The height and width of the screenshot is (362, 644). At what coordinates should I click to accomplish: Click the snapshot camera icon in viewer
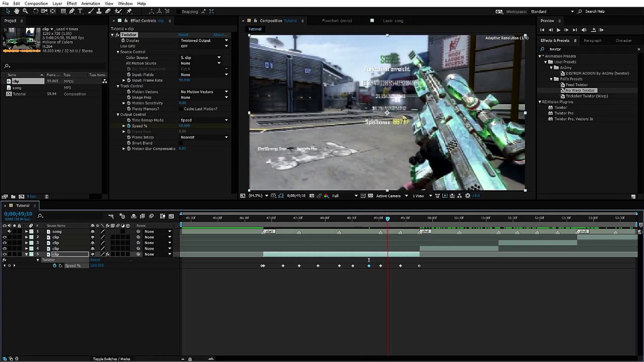click(x=312, y=196)
